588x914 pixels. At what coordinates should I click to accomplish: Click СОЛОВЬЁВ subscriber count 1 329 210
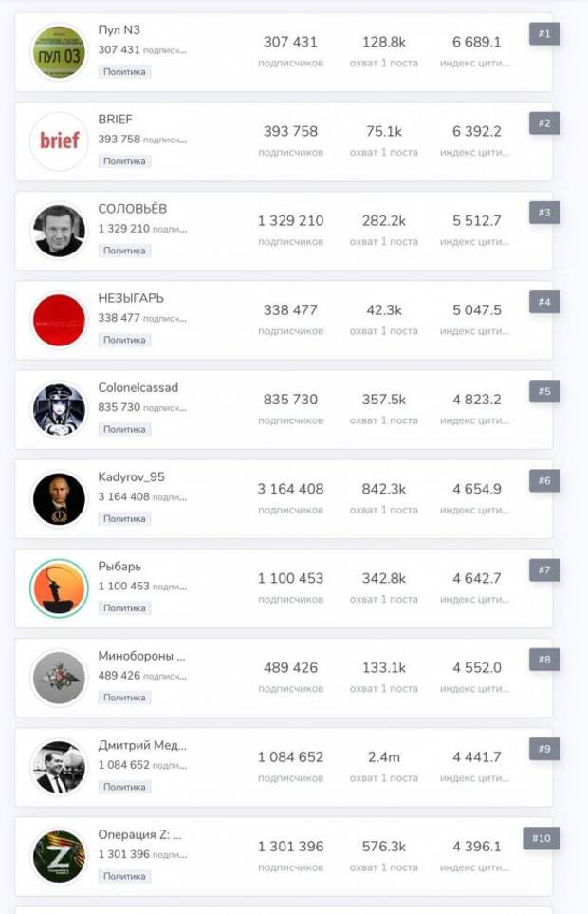point(290,220)
